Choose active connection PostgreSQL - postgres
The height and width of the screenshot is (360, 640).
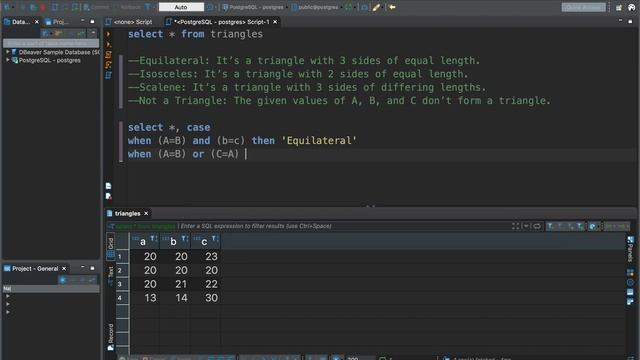click(x=253, y=7)
